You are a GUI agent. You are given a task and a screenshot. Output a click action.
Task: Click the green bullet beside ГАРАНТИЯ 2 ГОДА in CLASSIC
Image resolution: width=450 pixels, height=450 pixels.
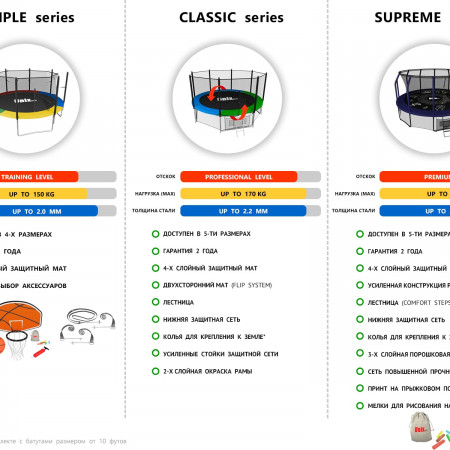[x=155, y=251]
